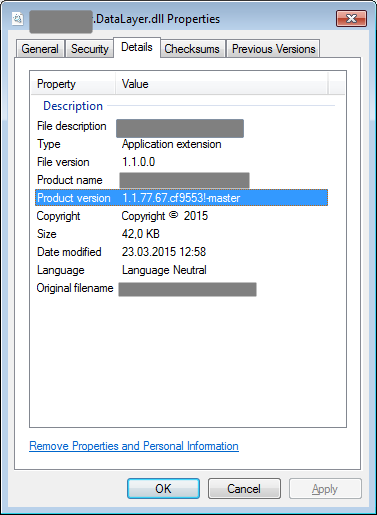Click the OK button
377x515 pixels.
pos(163,489)
